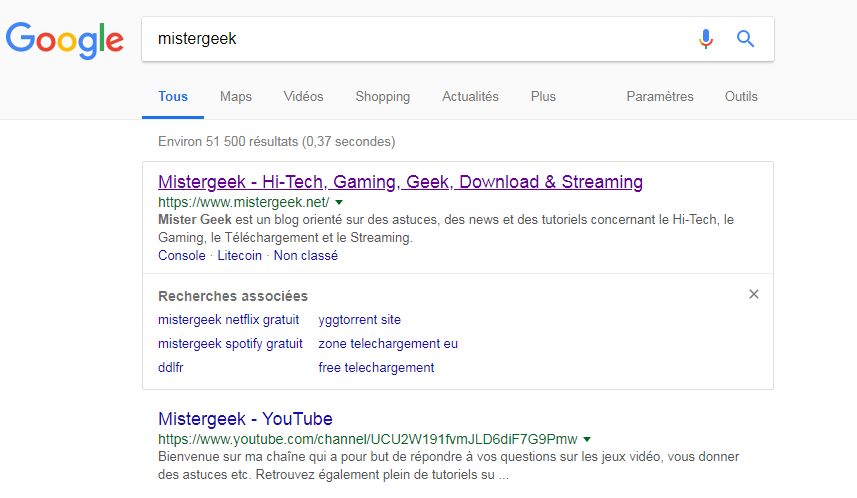Open dropdown arrow beside mistergeek.net URL

point(339,202)
